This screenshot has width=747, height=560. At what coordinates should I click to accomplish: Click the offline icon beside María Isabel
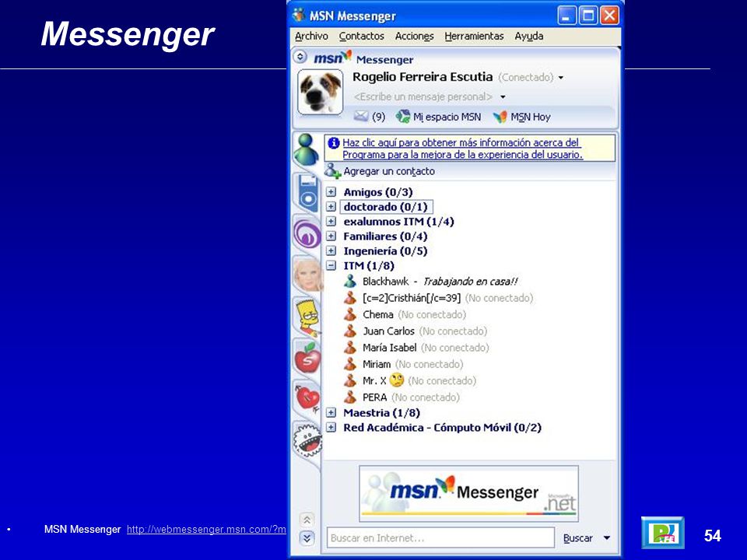click(350, 348)
